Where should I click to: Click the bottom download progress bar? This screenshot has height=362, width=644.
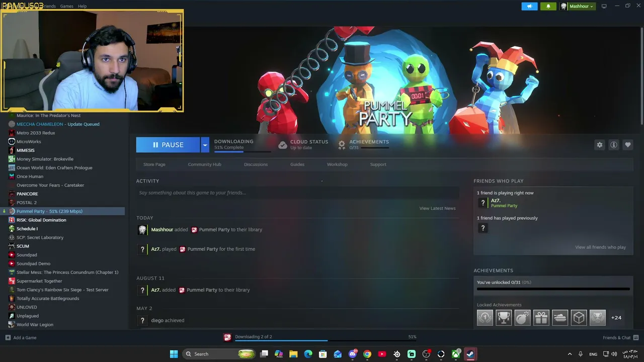327,341
